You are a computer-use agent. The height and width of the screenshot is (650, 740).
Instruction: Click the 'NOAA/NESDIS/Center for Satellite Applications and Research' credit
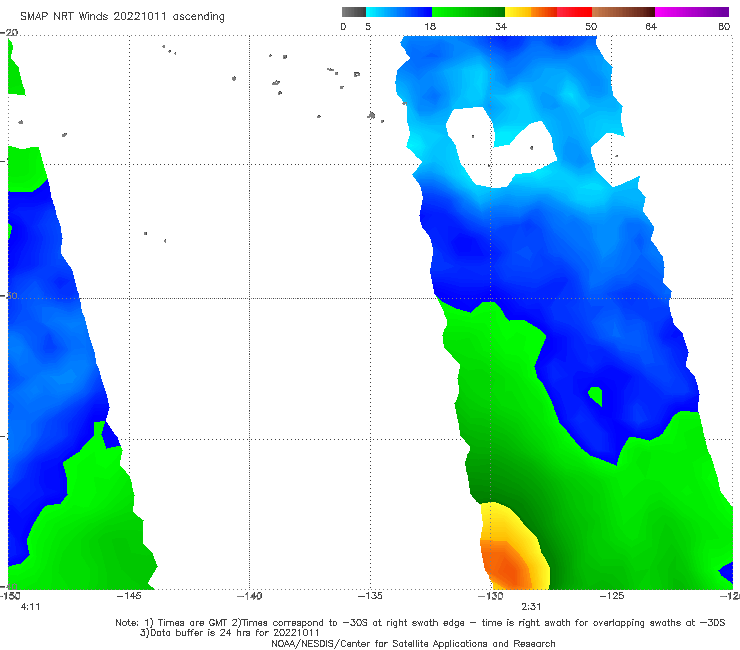(413, 643)
